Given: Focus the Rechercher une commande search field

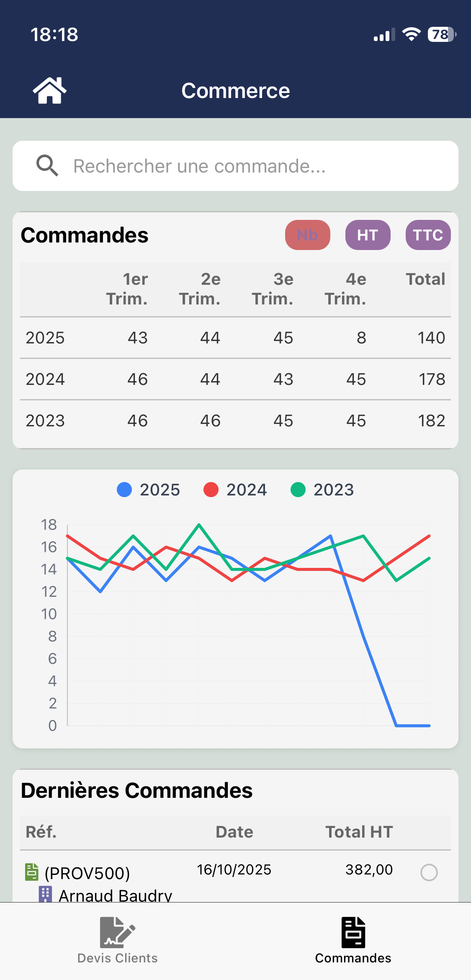Looking at the screenshot, I should pos(251,166).
